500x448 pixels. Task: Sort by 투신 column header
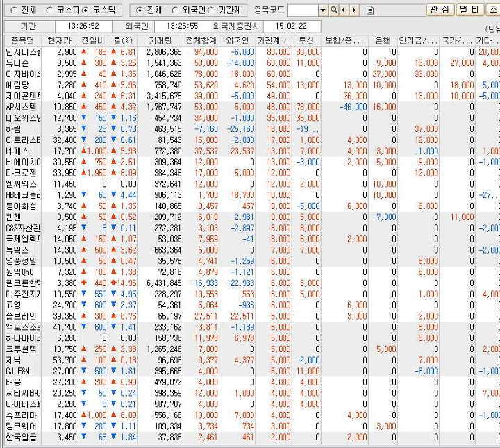tap(306, 40)
